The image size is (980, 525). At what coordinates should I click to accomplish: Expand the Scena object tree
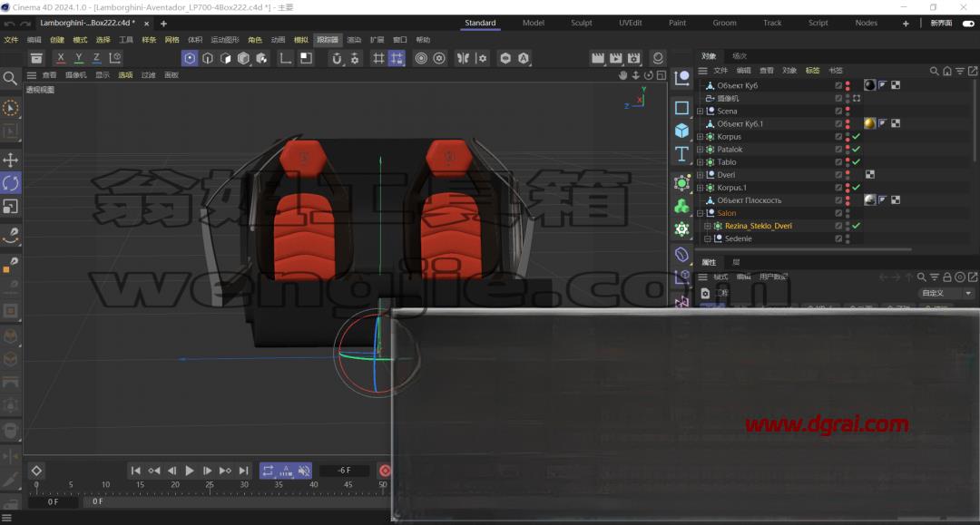[x=700, y=112]
